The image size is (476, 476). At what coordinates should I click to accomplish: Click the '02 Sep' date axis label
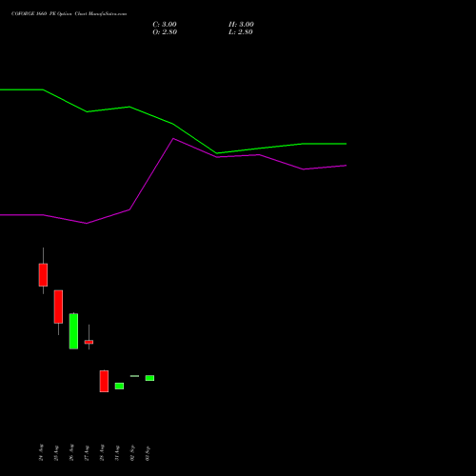coord(132,453)
